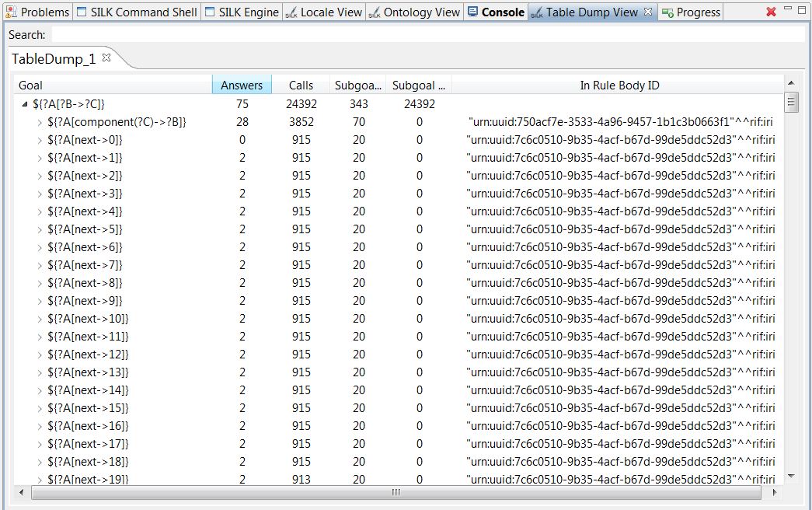The height and width of the screenshot is (510, 812).
Task: Click the Ontology View SILK icon
Action: click(x=374, y=12)
